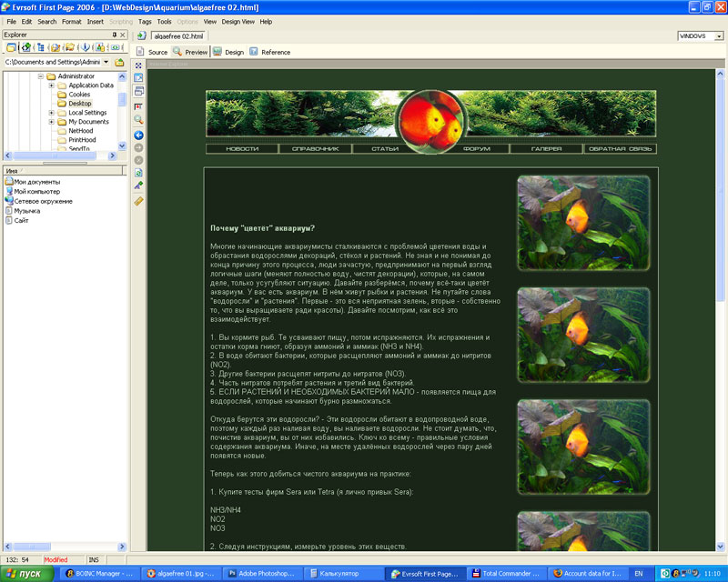Click the folder tree scroll down arrow
Image resolution: width=728 pixels, height=582 pixels.
(x=122, y=145)
